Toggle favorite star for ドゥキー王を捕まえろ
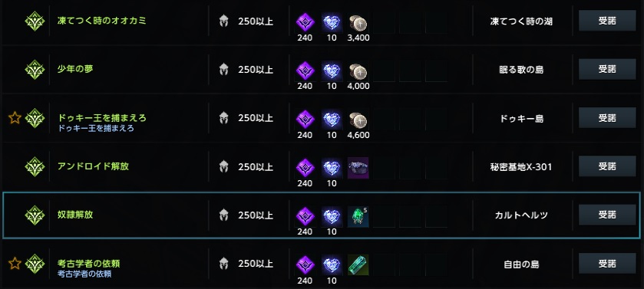Image resolution: width=644 pixels, height=289 pixels. 15,118
